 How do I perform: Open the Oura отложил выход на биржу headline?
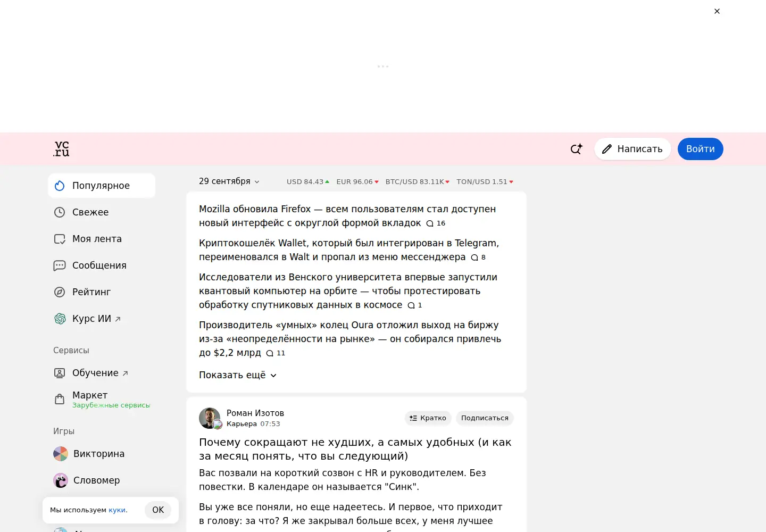pyautogui.click(x=350, y=339)
